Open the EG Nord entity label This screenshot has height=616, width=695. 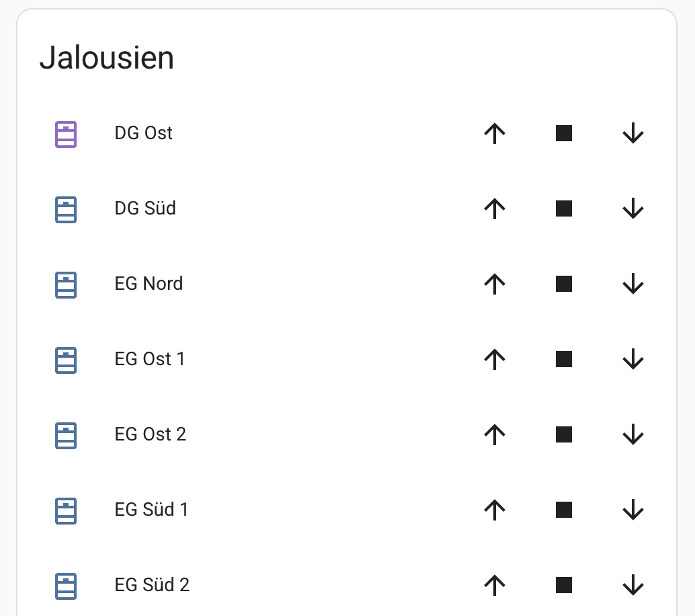pos(149,284)
